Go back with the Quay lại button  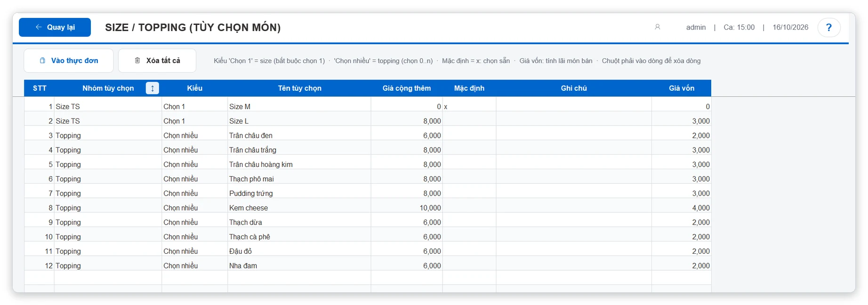pos(55,27)
